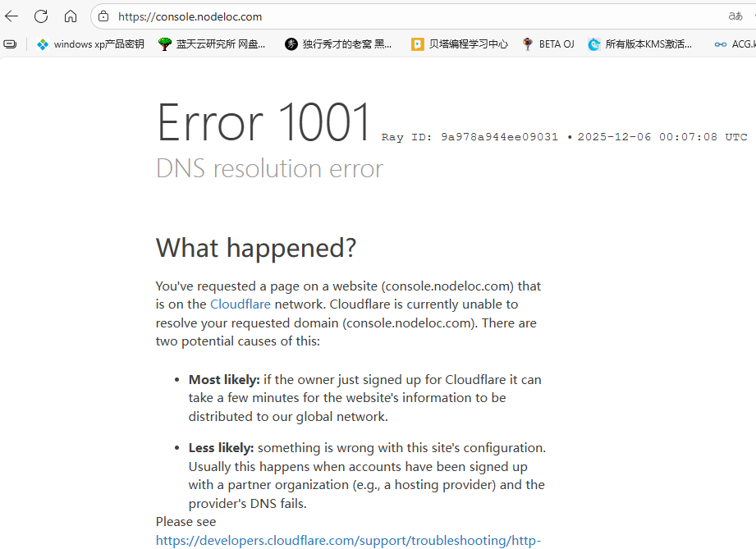This screenshot has height=549, width=756.
Task: Click the browser Back arrow
Action: [11, 16]
